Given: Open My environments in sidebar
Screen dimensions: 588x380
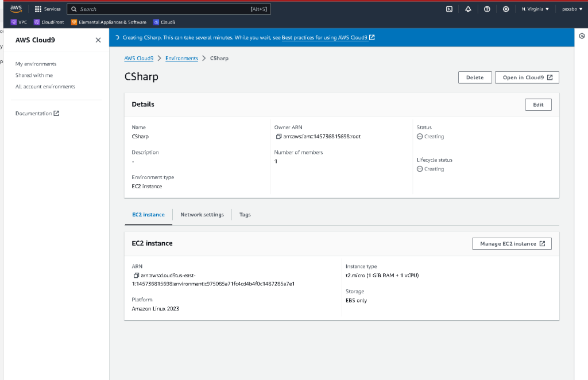Looking at the screenshot, I should (36, 64).
